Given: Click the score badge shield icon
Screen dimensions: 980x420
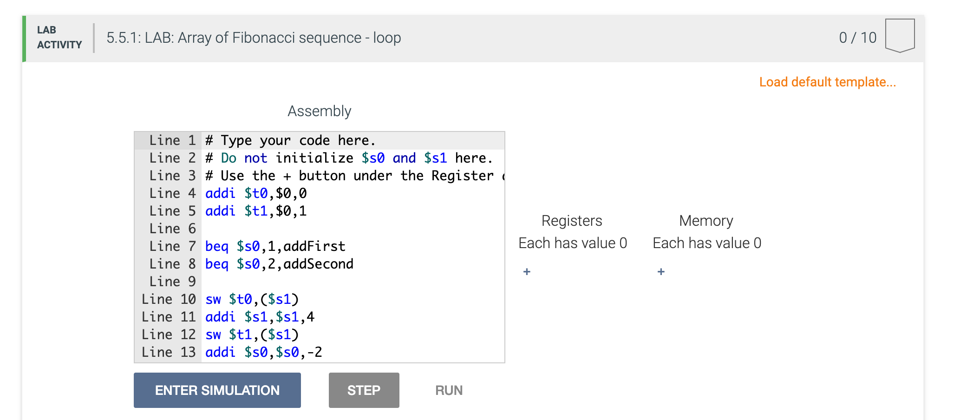Looking at the screenshot, I should [900, 35].
